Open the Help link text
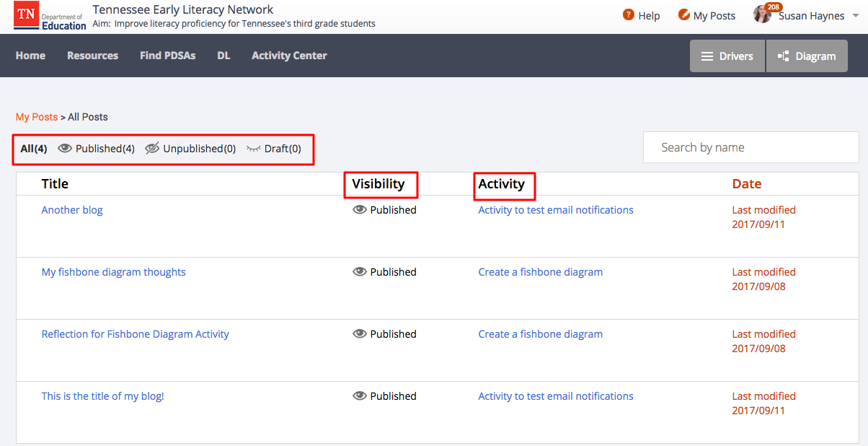This screenshot has height=446, width=868. (x=649, y=16)
